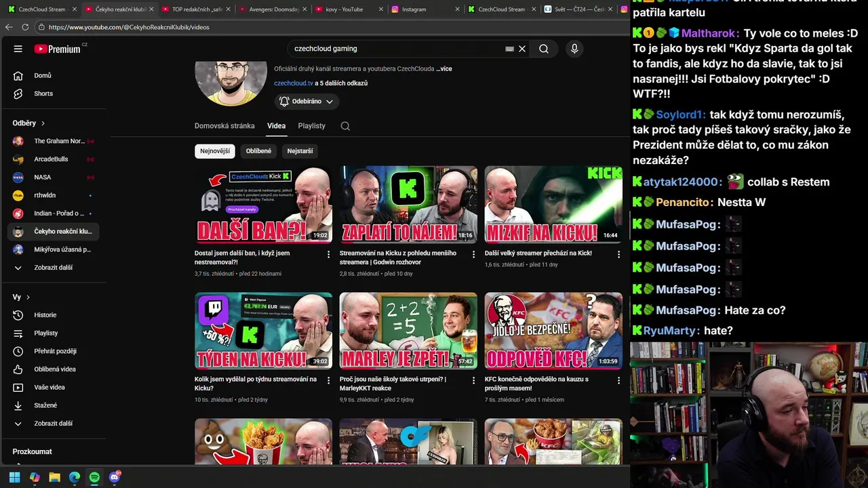Click the search magnifier button
Screen dimensions: 868x488
click(544, 49)
